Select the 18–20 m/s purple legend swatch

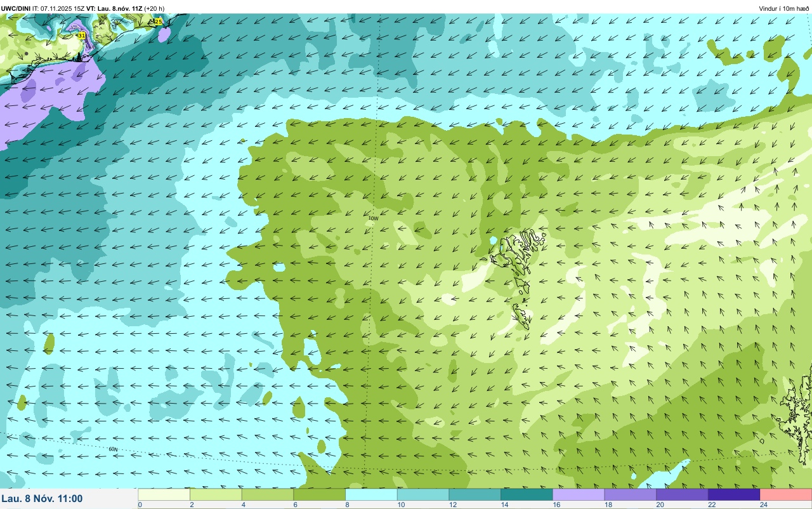(x=631, y=494)
